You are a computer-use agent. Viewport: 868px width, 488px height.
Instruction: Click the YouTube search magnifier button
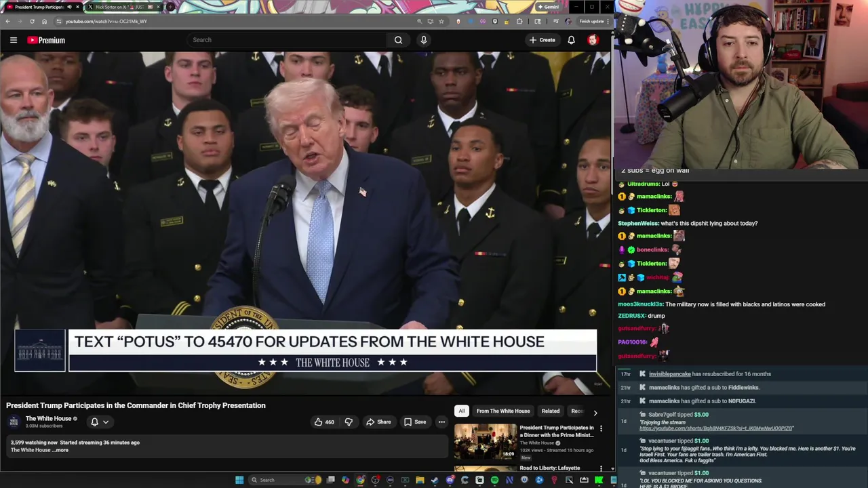(x=398, y=40)
